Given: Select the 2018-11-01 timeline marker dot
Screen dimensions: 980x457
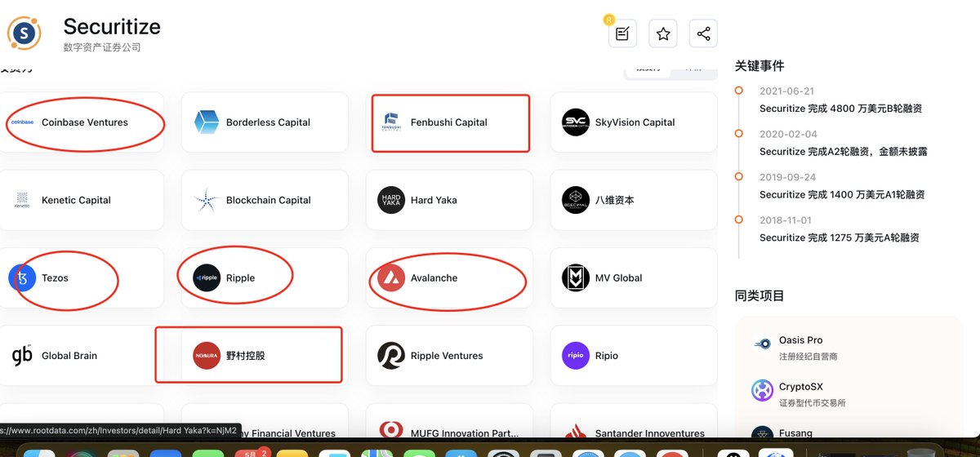Looking at the screenshot, I should 738,220.
